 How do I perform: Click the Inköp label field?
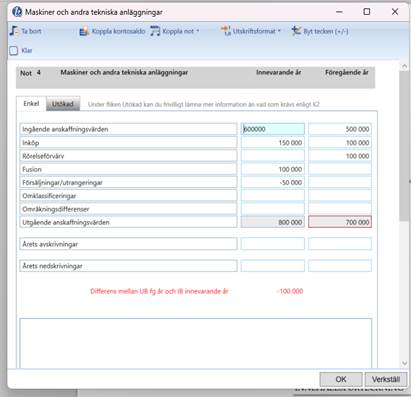[128, 142]
